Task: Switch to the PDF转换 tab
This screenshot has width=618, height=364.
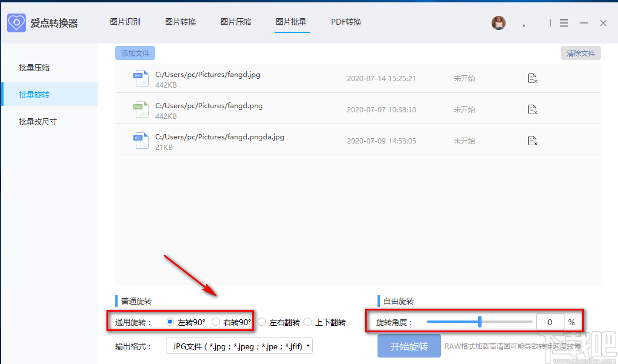Action: [346, 22]
